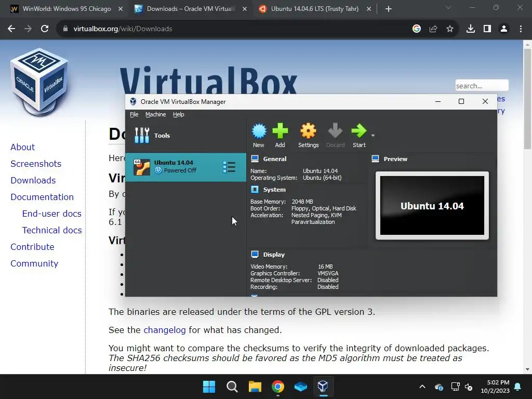Click the General section header icon
This screenshot has height=399, width=532.
click(255, 159)
